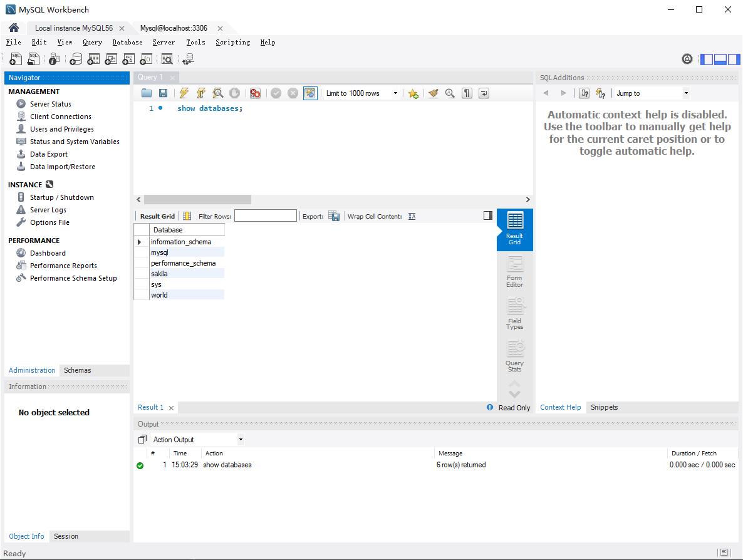Image resolution: width=743 pixels, height=560 pixels.
Task: Save query to snippets star icon
Action: pos(413,93)
